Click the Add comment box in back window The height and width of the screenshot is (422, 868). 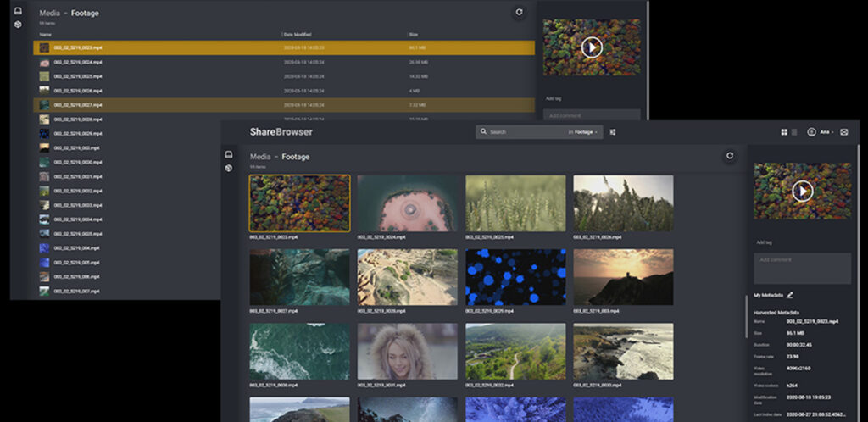pyautogui.click(x=592, y=115)
